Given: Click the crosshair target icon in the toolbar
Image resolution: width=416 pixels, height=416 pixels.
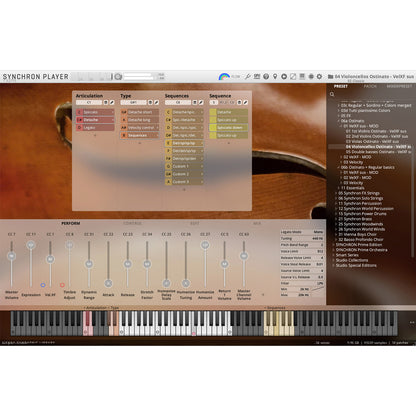Looking at the screenshot, I should pyautogui.click(x=311, y=77).
